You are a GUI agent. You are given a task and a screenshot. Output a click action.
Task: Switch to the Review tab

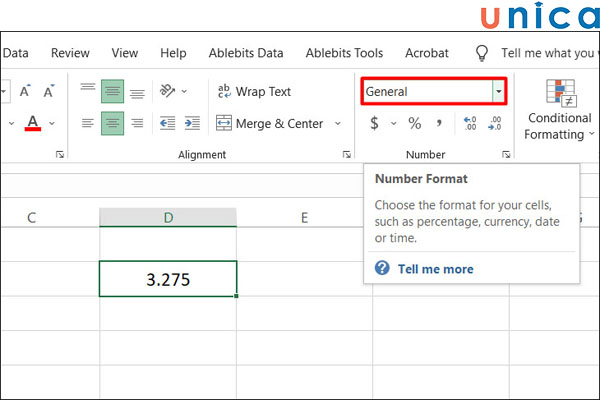click(70, 53)
